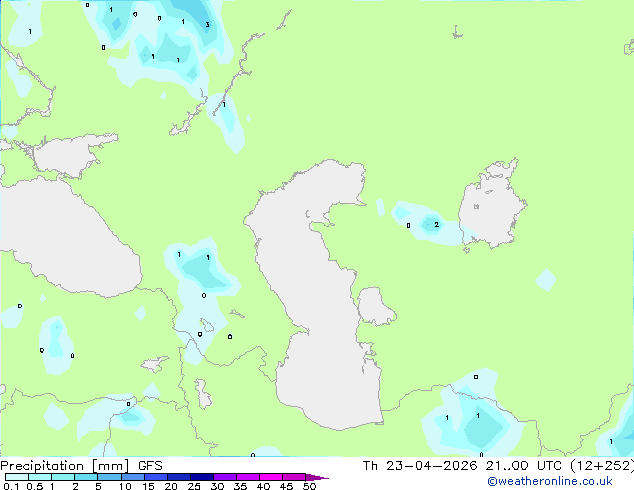Select the 25–30 mm navy legend swatch

click(201, 477)
